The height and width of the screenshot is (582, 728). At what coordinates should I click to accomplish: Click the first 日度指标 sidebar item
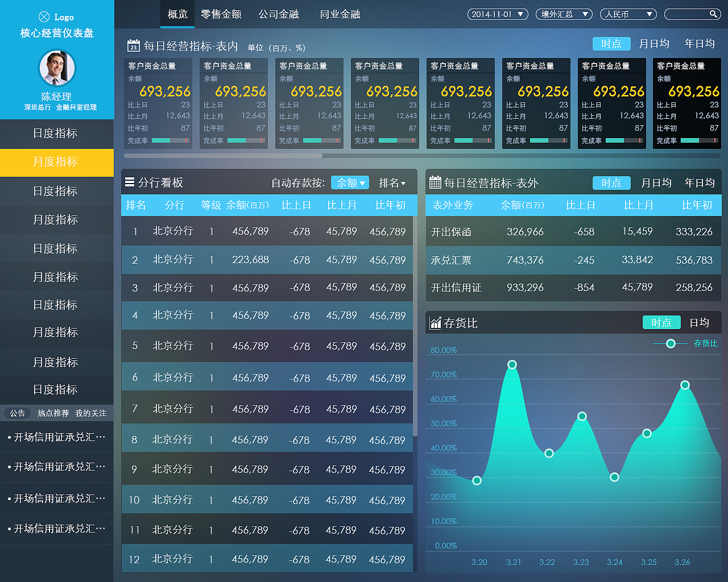pyautogui.click(x=57, y=134)
